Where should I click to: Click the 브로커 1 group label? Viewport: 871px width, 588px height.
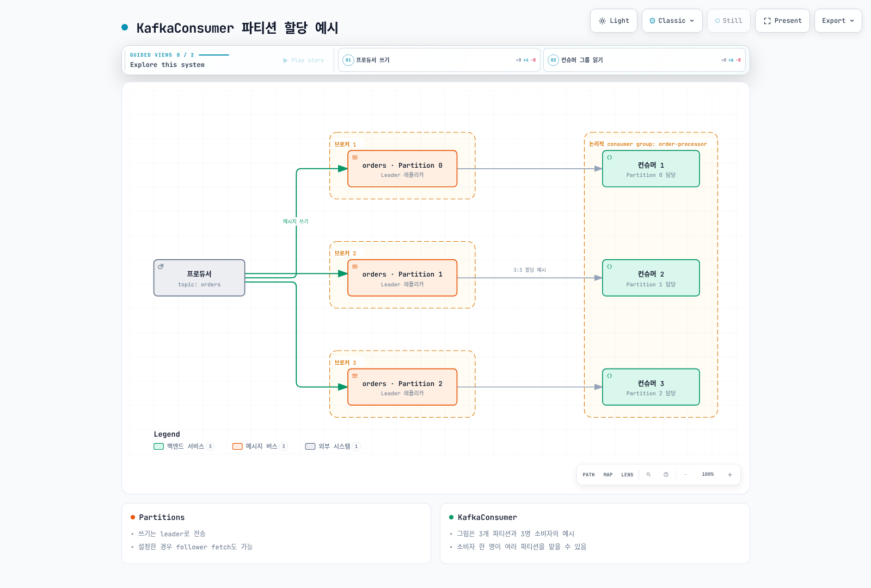tap(345, 144)
